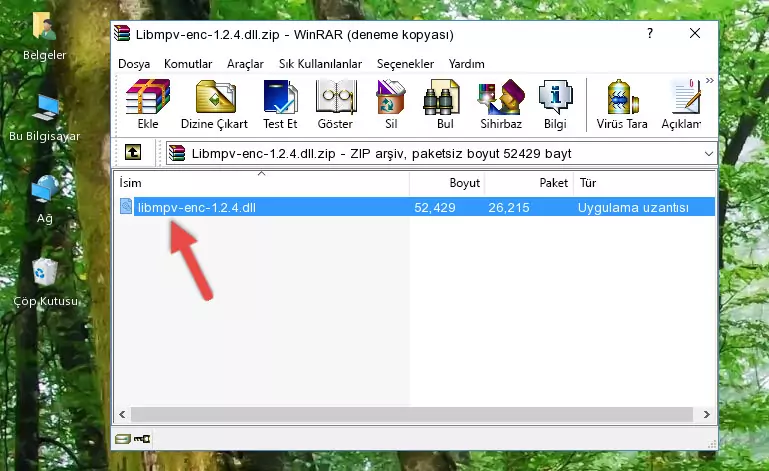This screenshot has height=471, width=769.
Task: Open the Sık Kullanılanlar menu
Action: tap(320, 64)
